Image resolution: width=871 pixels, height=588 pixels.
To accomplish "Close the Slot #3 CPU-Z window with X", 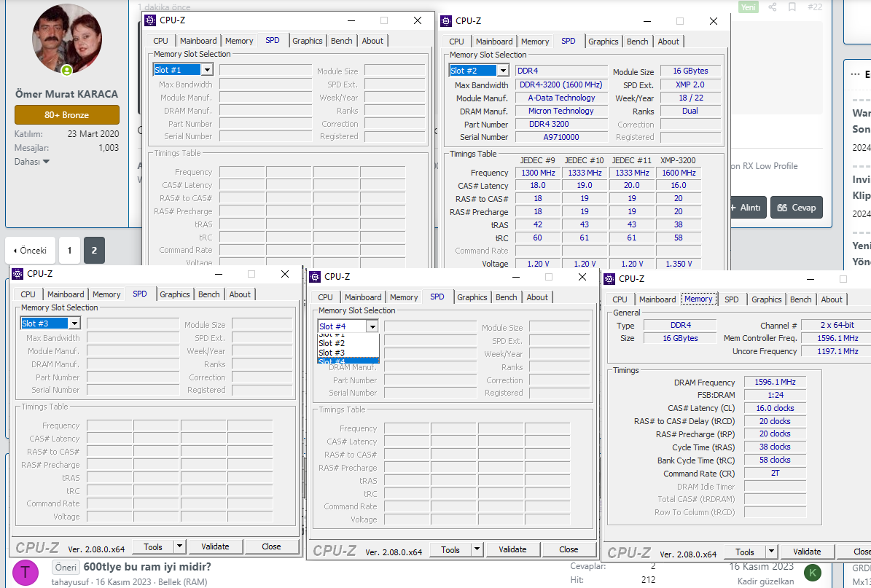I will coord(285,274).
